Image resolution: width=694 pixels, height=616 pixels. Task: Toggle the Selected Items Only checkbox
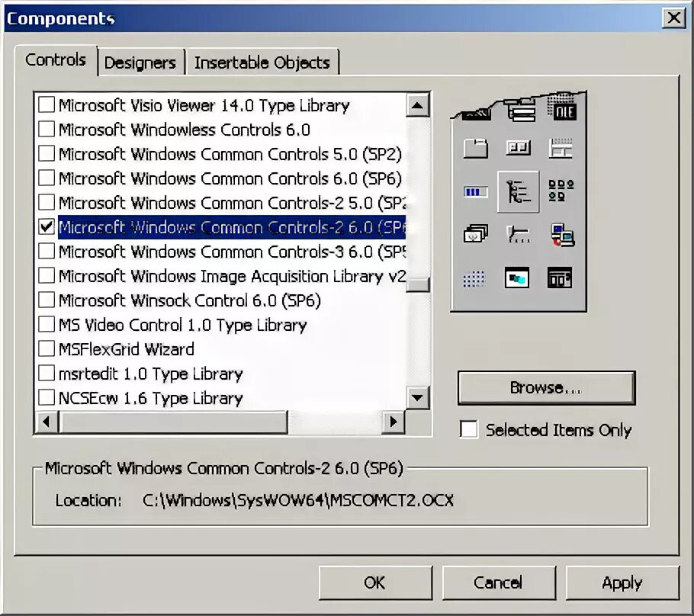(469, 429)
